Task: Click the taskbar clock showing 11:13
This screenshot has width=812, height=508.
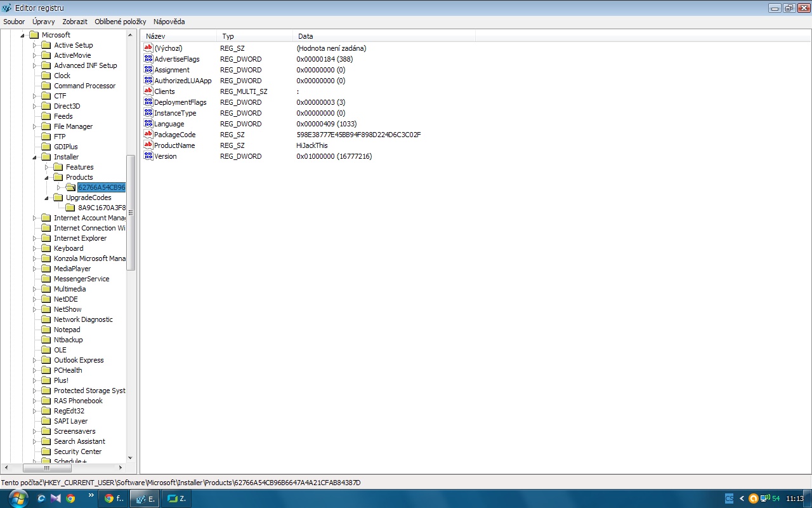Action: tap(795, 498)
